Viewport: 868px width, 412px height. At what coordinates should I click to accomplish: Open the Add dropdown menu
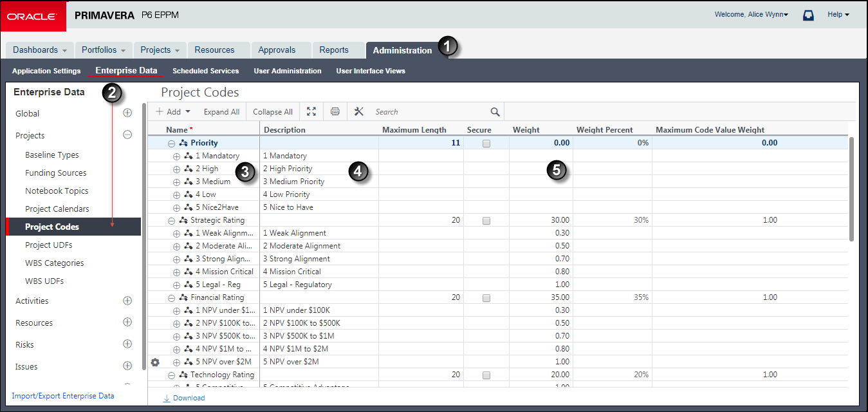point(173,111)
